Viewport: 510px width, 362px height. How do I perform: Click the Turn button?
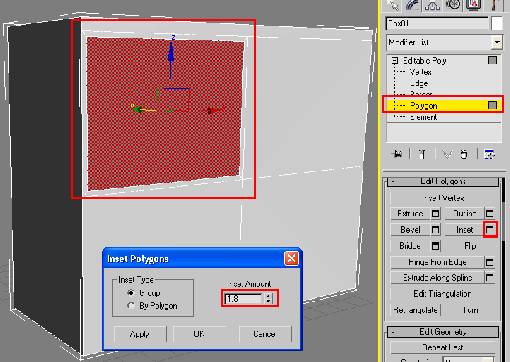[471, 310]
